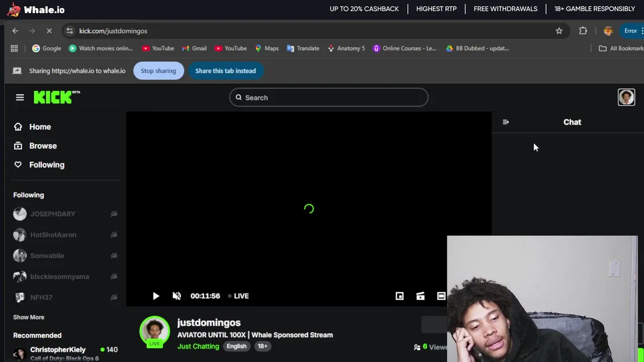
Task: Open Chrome profile avatar in toolbar
Action: (x=608, y=31)
